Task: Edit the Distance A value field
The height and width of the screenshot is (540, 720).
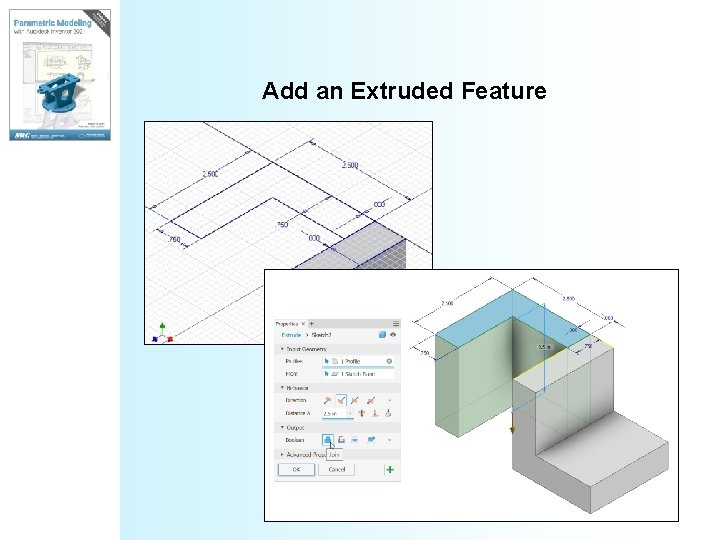Action: coord(334,413)
